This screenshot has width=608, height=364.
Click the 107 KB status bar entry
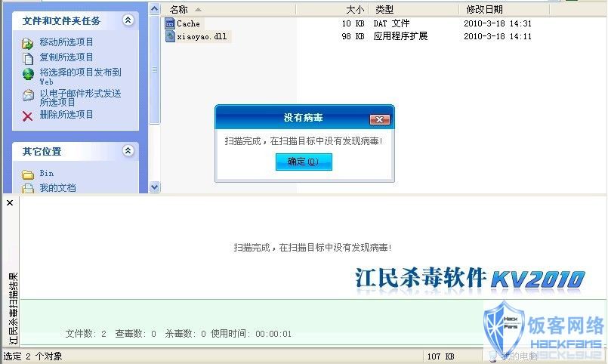click(x=440, y=356)
